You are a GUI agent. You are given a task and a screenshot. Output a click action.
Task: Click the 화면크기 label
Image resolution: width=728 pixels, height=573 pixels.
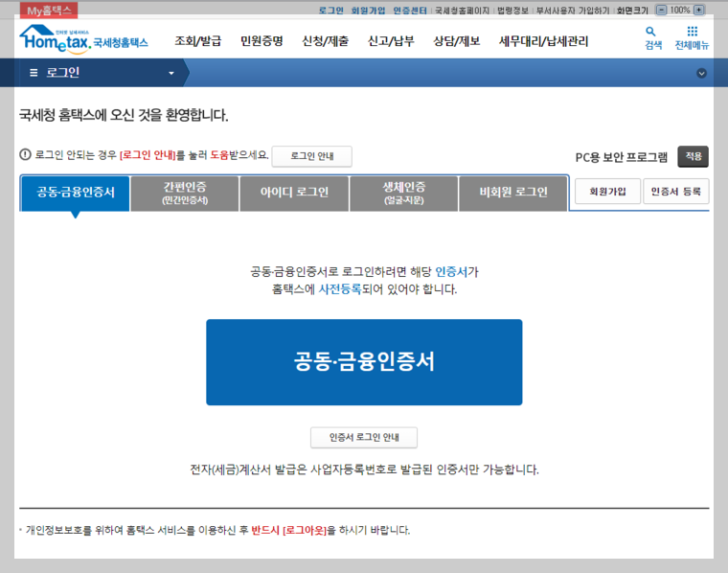(632, 11)
